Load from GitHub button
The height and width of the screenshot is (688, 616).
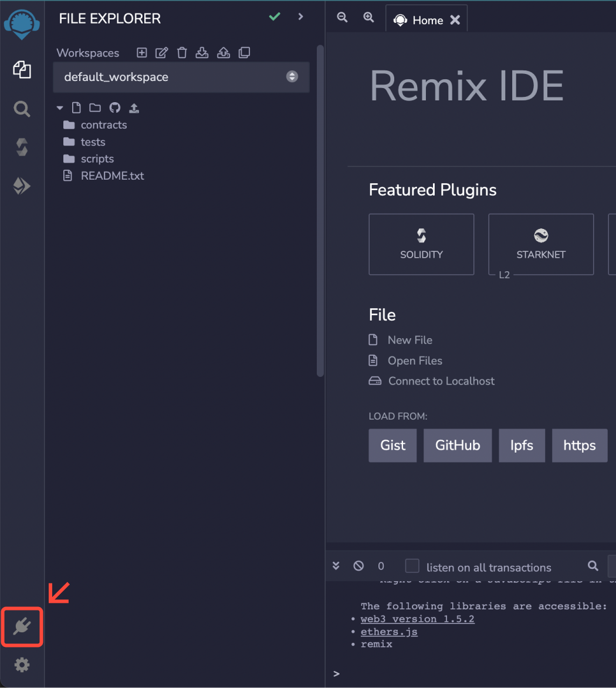[x=458, y=446]
